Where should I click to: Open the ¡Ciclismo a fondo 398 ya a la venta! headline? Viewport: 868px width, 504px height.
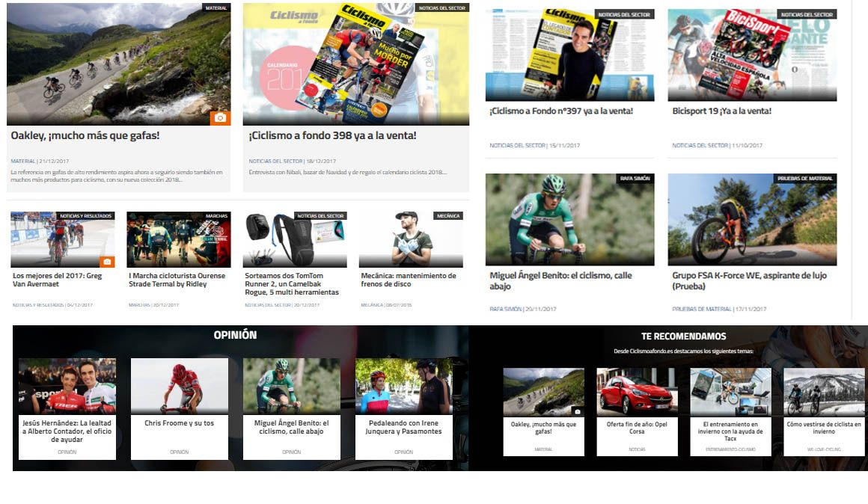pyautogui.click(x=332, y=135)
